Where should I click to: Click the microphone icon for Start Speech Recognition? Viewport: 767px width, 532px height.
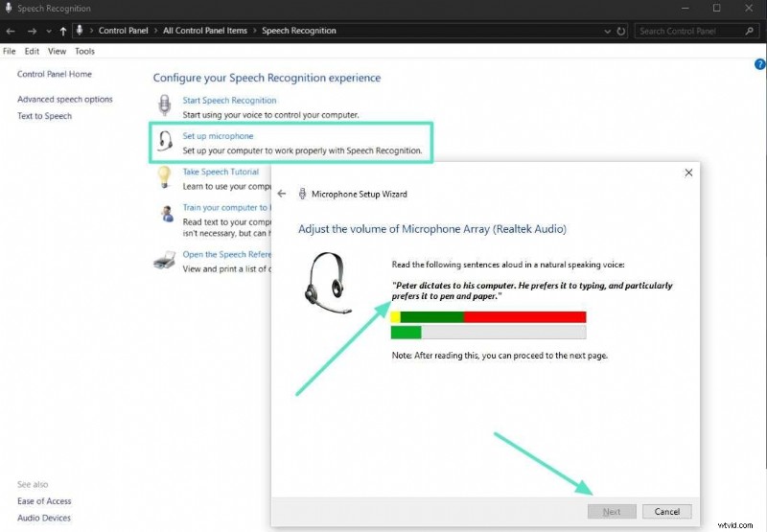[165, 105]
